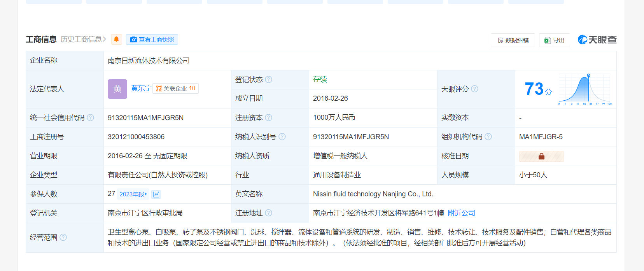Click the 天眼查 logo
Image resolution: width=644 pixels, height=271 pixels.
[x=597, y=40]
